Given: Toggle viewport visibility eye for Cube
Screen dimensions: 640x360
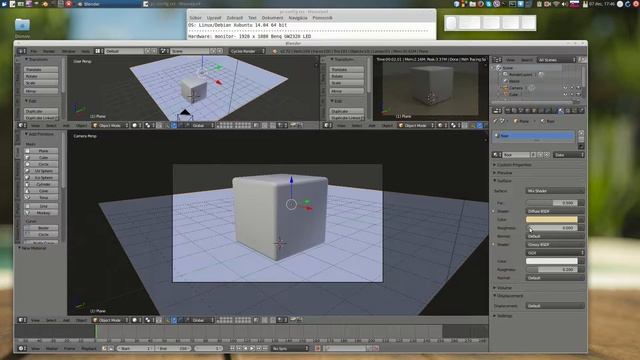Looking at the screenshot, I should pyautogui.click(x=565, y=94).
